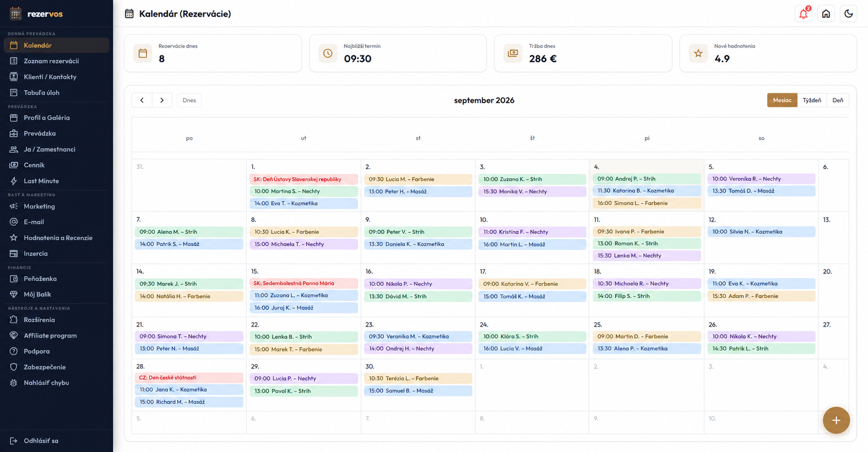Open the Cenník menu item

pyautogui.click(x=56, y=165)
